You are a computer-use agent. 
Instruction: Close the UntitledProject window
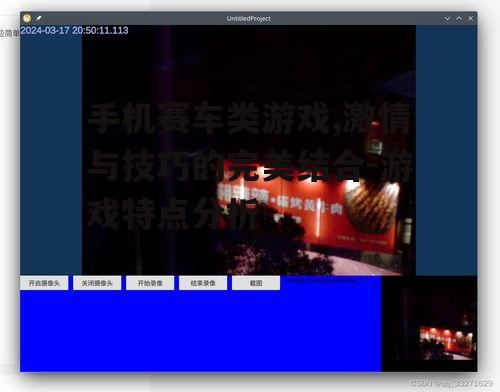click(471, 19)
